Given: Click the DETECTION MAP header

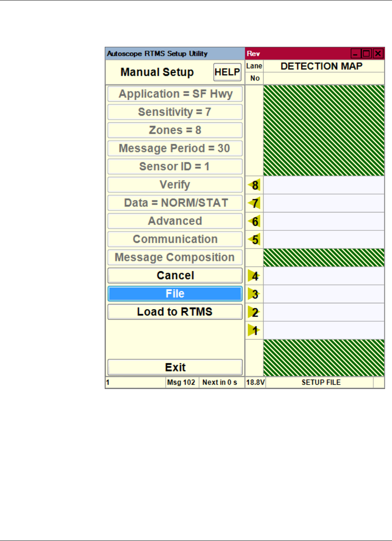Looking at the screenshot, I should point(322,66).
